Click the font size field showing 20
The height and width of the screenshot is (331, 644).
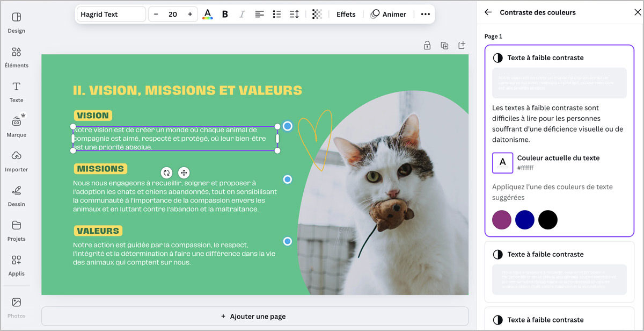click(x=173, y=15)
